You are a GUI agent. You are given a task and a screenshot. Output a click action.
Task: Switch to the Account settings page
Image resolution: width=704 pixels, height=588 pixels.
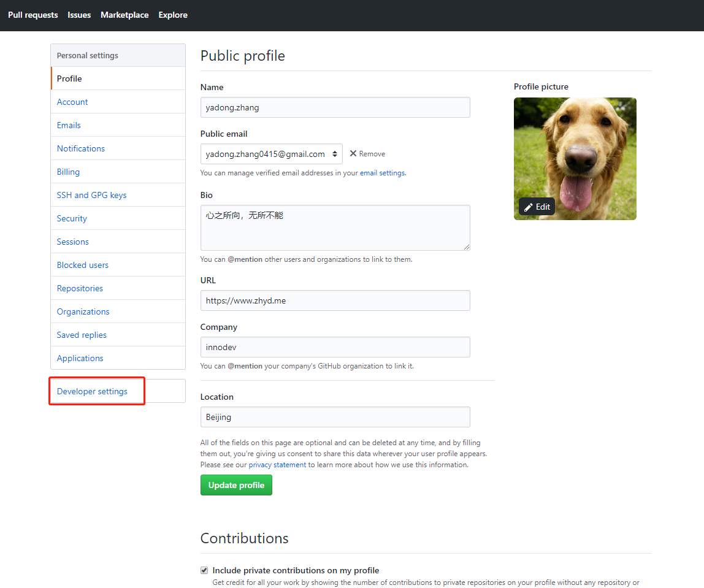tap(72, 102)
